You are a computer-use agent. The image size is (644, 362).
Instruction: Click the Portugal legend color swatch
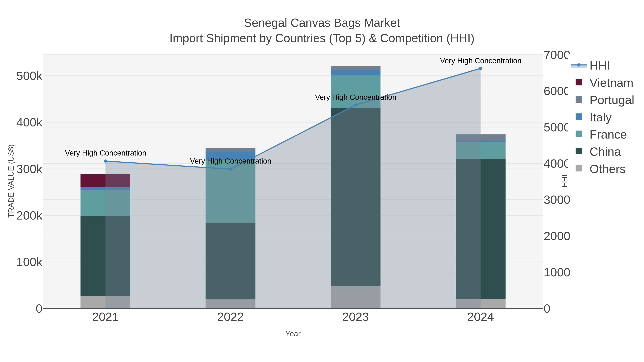pos(579,99)
